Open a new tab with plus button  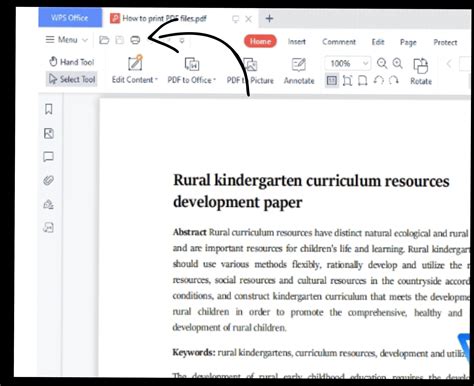coord(269,19)
